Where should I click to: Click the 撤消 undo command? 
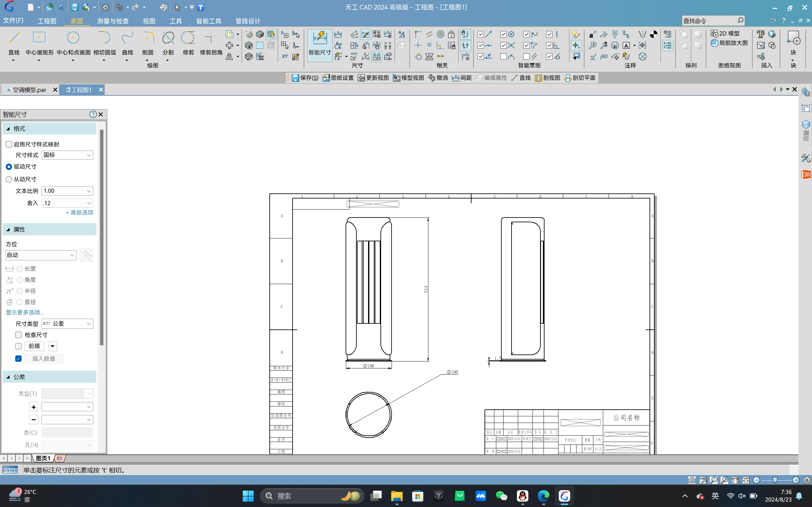[x=438, y=78]
